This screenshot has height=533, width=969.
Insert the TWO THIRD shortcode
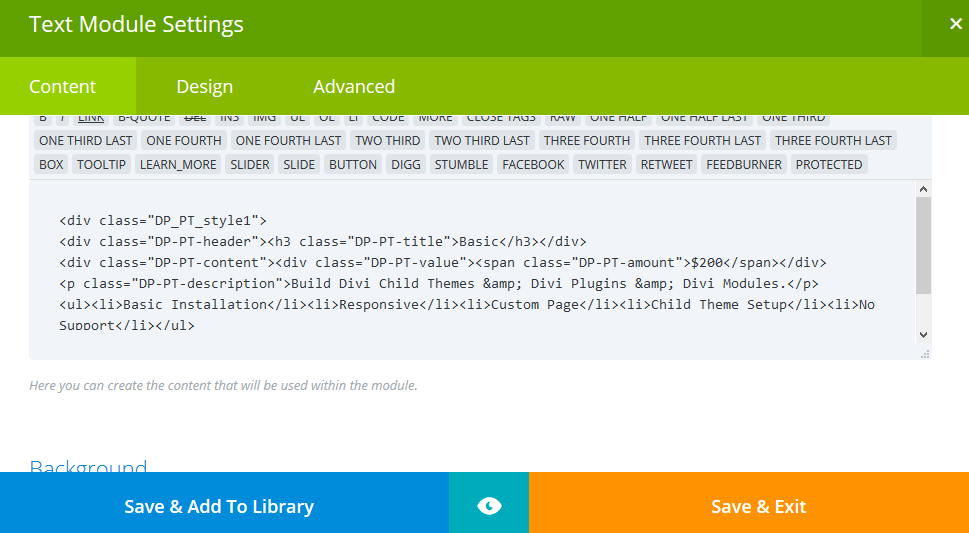387,140
